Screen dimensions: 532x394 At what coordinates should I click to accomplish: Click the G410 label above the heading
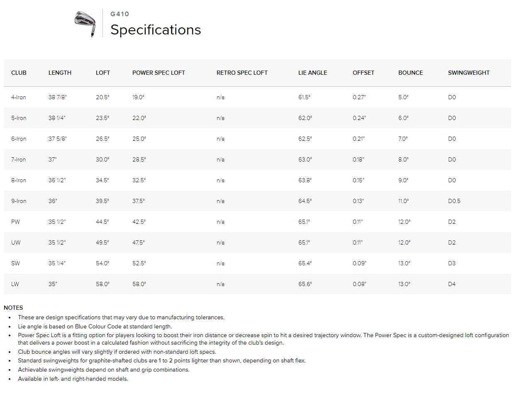click(x=120, y=14)
